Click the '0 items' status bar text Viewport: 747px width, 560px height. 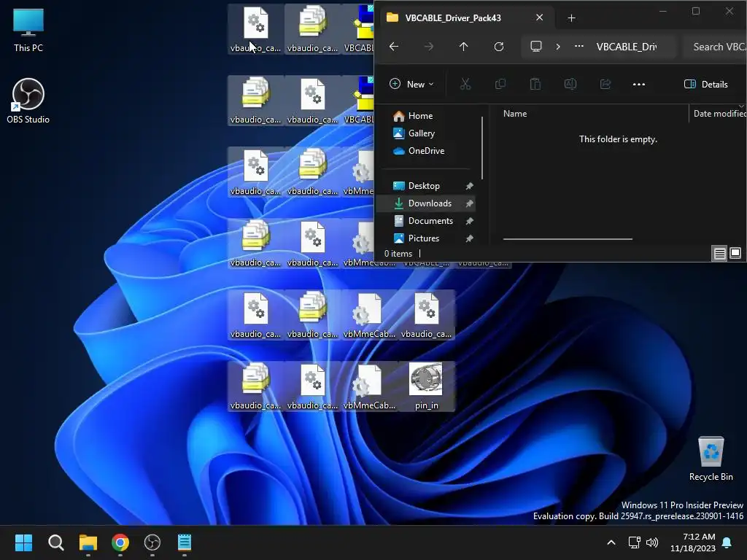398,254
